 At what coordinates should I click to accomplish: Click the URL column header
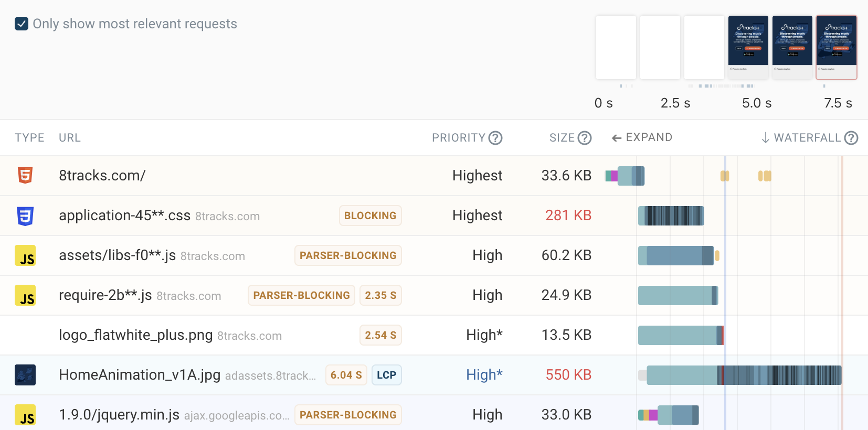70,138
